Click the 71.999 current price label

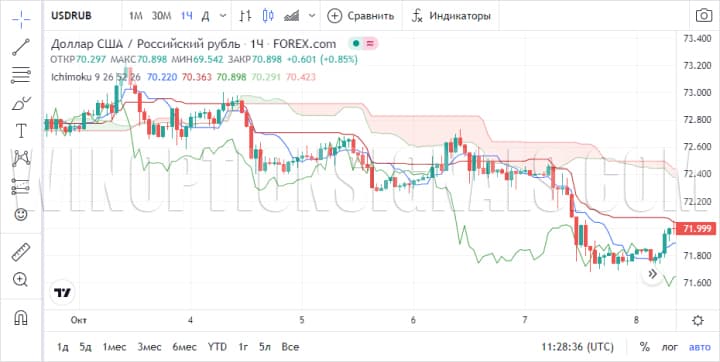coord(696,228)
